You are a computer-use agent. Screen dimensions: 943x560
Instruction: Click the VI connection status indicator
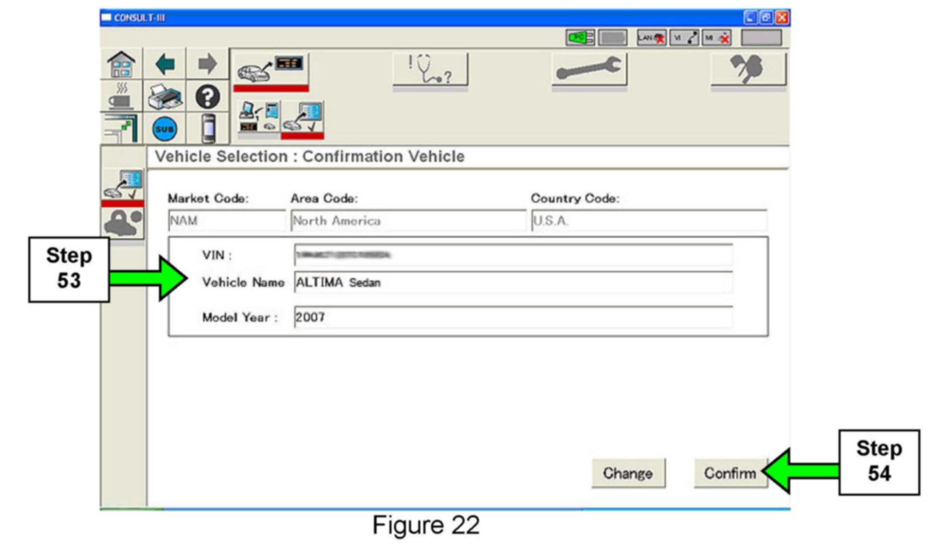684,38
